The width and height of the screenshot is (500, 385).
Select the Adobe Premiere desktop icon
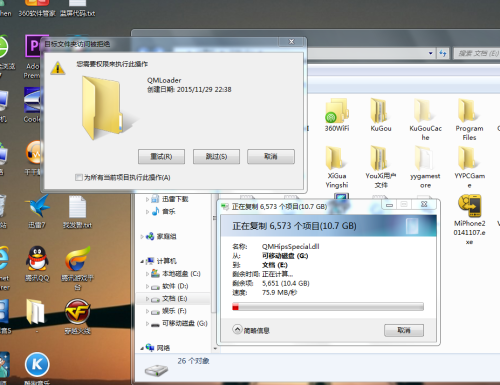pos(33,57)
